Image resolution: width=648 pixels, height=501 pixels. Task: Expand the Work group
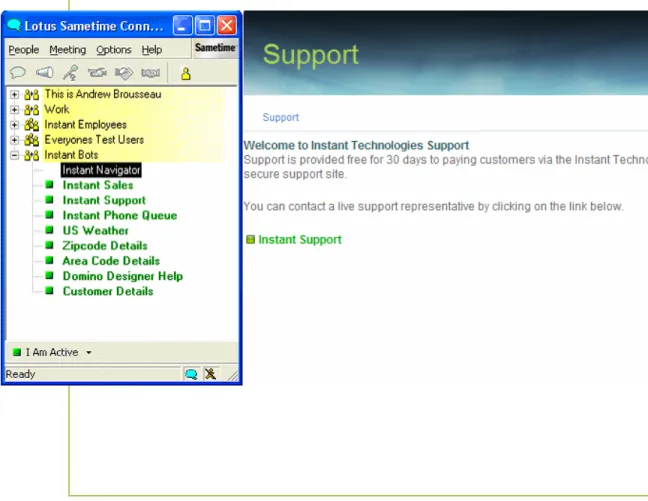[14, 110]
